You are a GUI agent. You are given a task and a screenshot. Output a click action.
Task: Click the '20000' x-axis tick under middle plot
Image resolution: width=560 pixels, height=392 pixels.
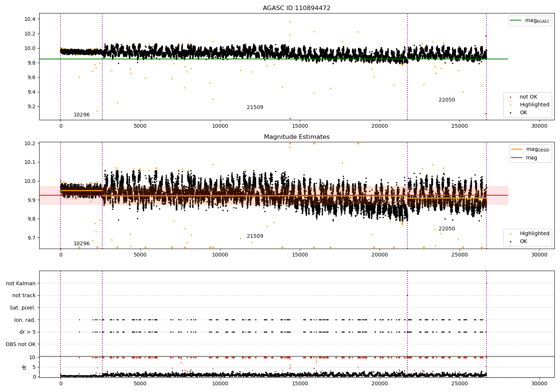pos(380,255)
